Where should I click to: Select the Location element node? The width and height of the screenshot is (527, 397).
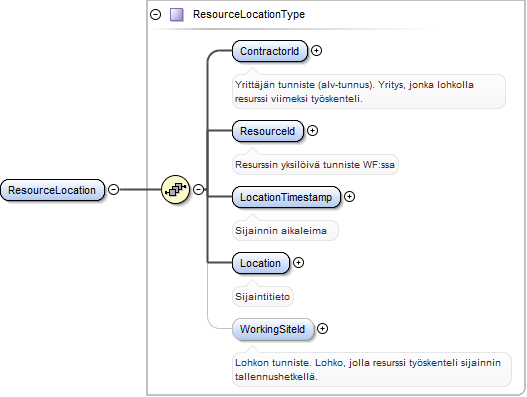click(261, 263)
